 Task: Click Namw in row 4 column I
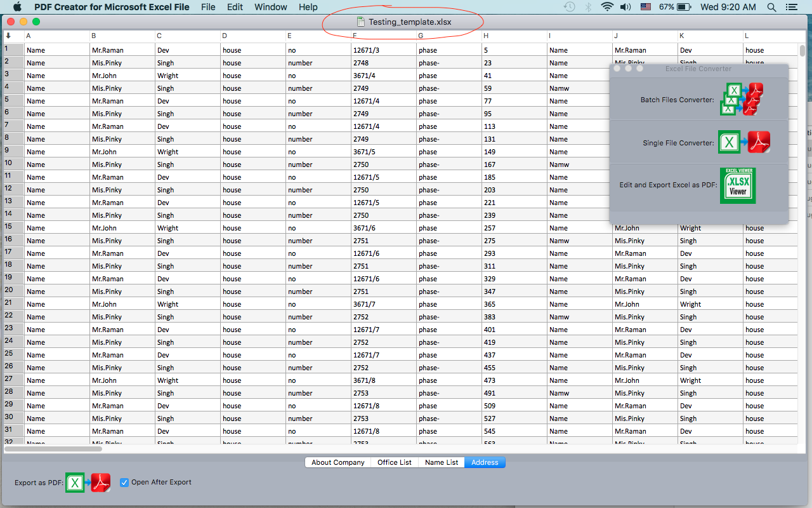tap(580, 88)
